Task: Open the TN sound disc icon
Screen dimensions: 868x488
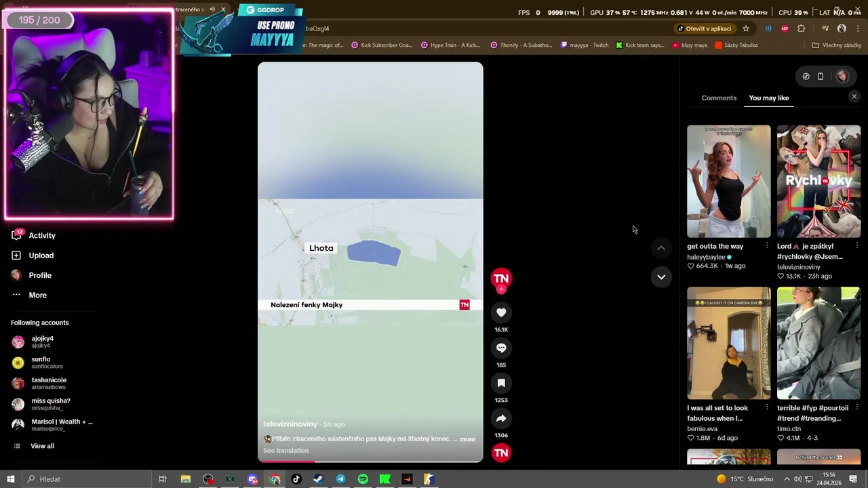Action: 501,453
